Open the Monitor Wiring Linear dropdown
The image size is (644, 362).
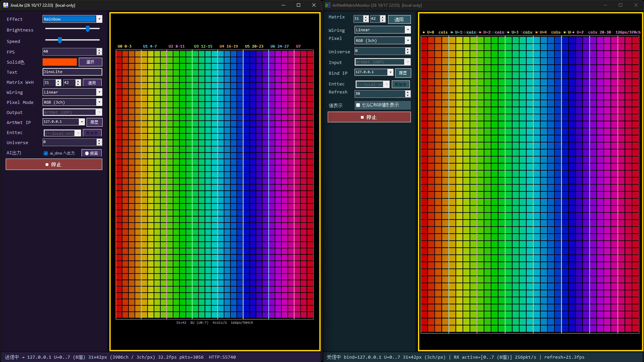[383, 30]
